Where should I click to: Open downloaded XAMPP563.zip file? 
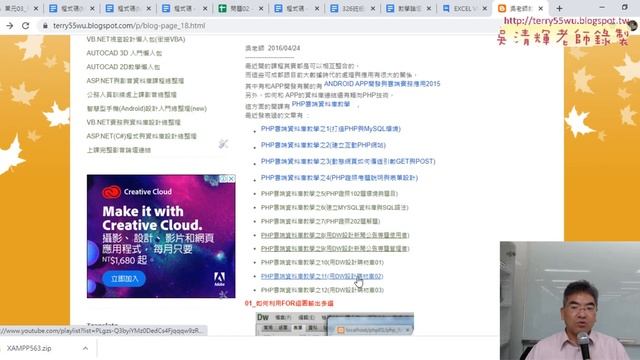(x=29, y=348)
